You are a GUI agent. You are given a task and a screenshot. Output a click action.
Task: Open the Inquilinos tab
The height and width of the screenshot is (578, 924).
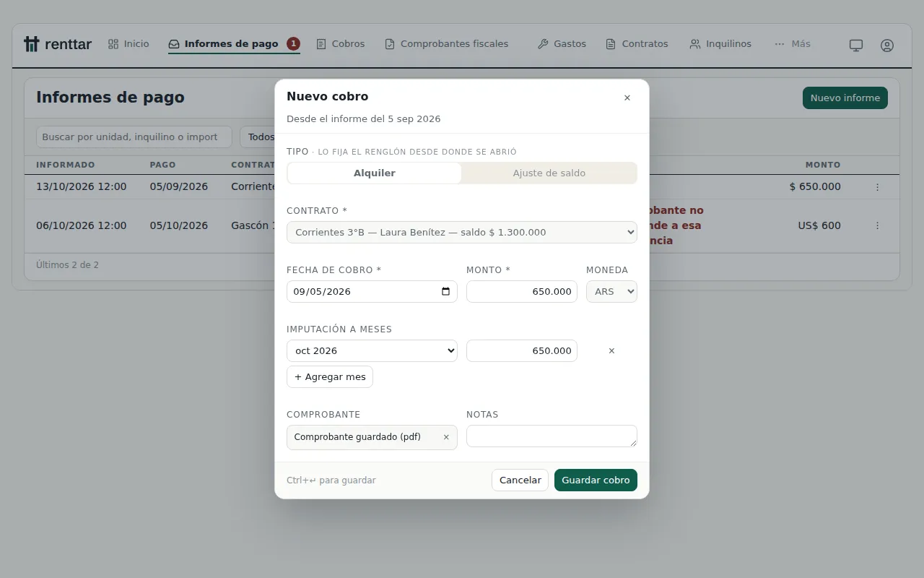tap(720, 44)
